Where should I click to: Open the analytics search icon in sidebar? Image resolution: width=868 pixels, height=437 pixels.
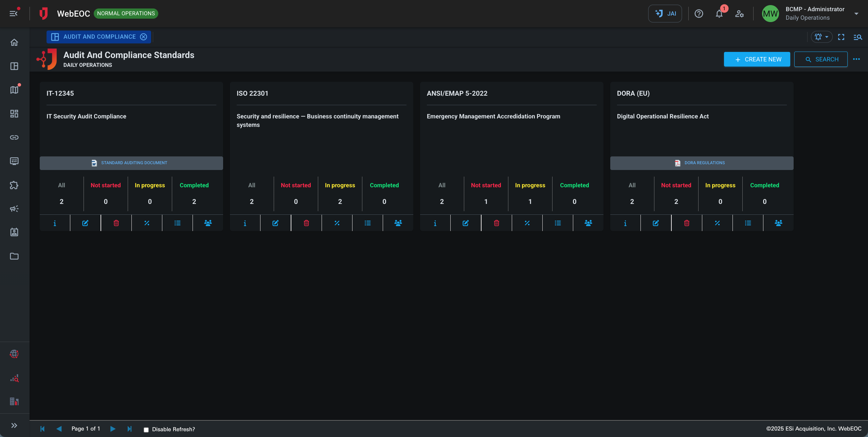pos(14,378)
